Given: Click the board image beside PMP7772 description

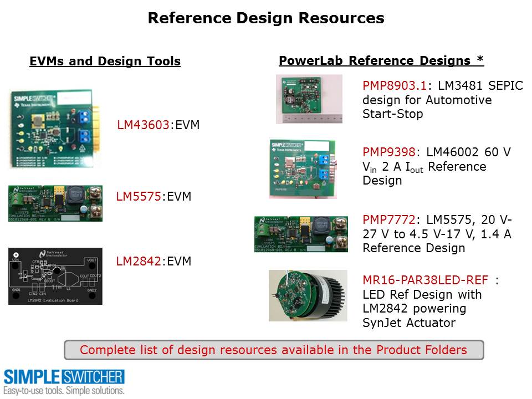Looking at the screenshot, I should [301, 234].
